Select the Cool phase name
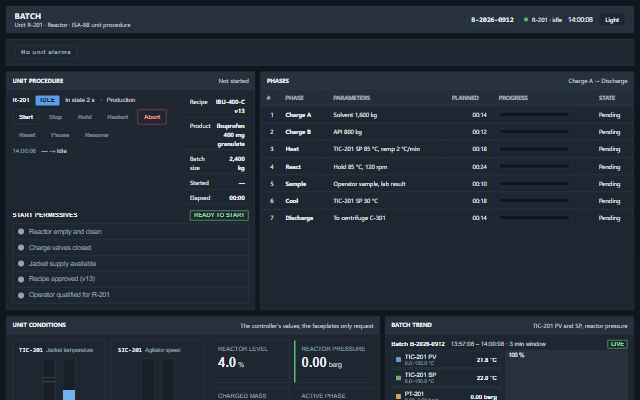640x400 pixels. (291, 201)
